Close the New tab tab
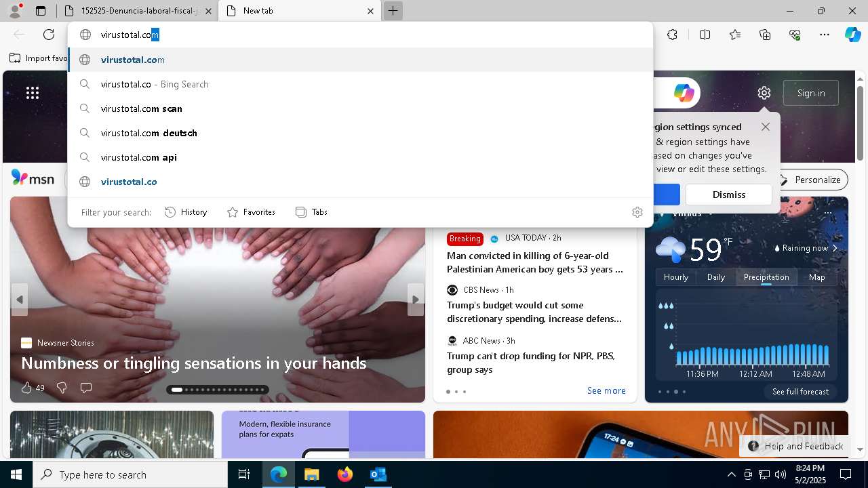Screen dimensions: 868x488 pyautogui.click(x=370, y=11)
